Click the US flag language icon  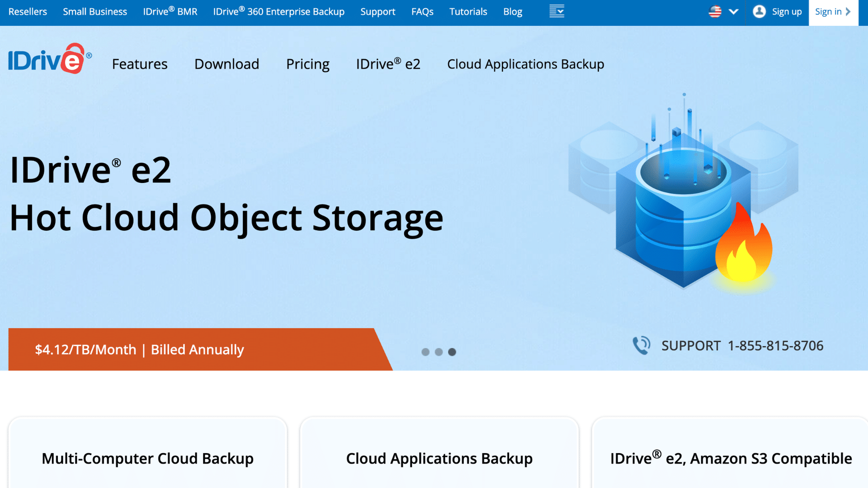coord(715,12)
